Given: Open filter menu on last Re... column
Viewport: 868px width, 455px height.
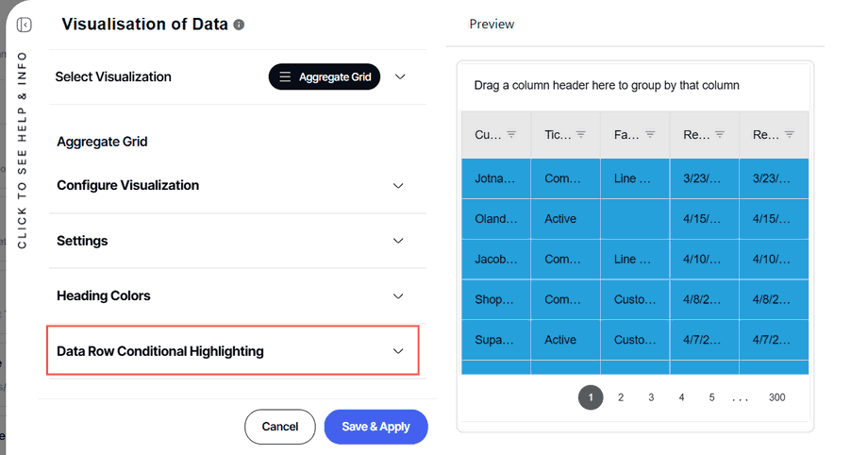Looking at the screenshot, I should point(790,135).
